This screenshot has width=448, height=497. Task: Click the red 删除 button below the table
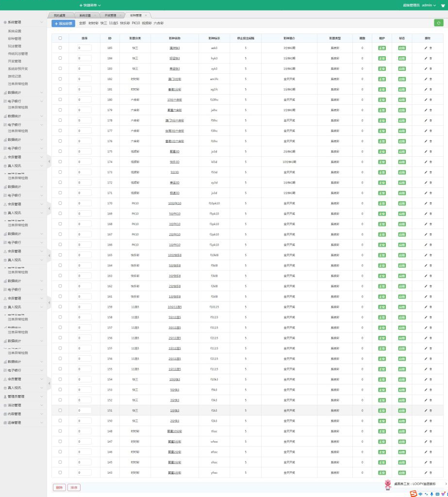pos(59,487)
